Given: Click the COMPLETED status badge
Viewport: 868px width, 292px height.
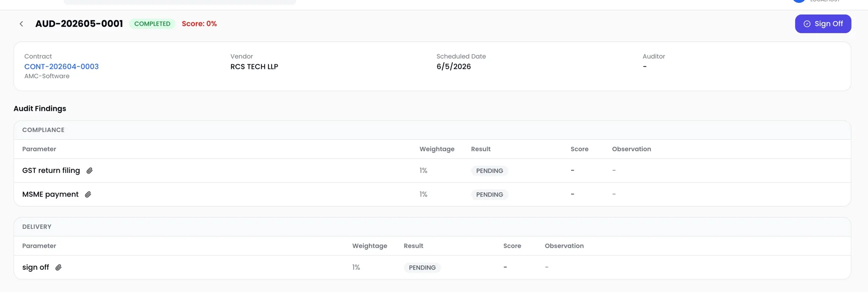Looking at the screenshot, I should click(x=152, y=24).
